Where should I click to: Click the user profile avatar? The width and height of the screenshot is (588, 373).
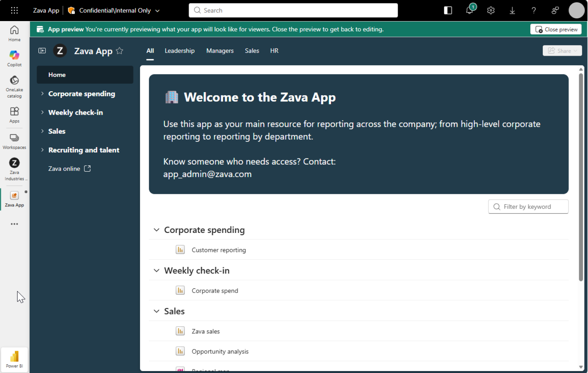click(577, 11)
